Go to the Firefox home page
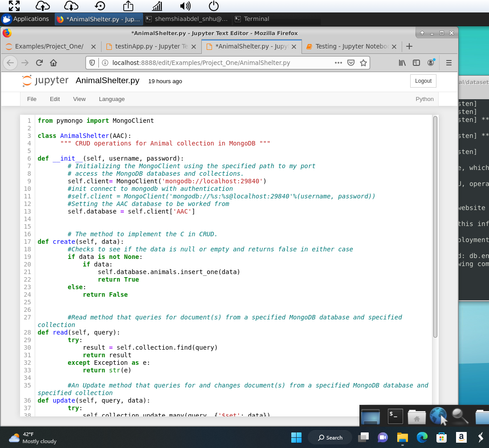Screen dimensions: 489x448 [53, 63]
